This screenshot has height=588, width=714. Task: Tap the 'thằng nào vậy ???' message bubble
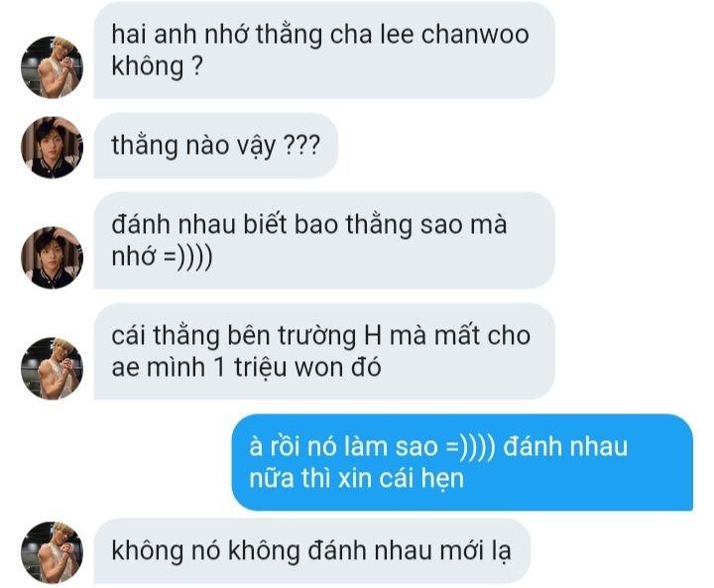216,146
